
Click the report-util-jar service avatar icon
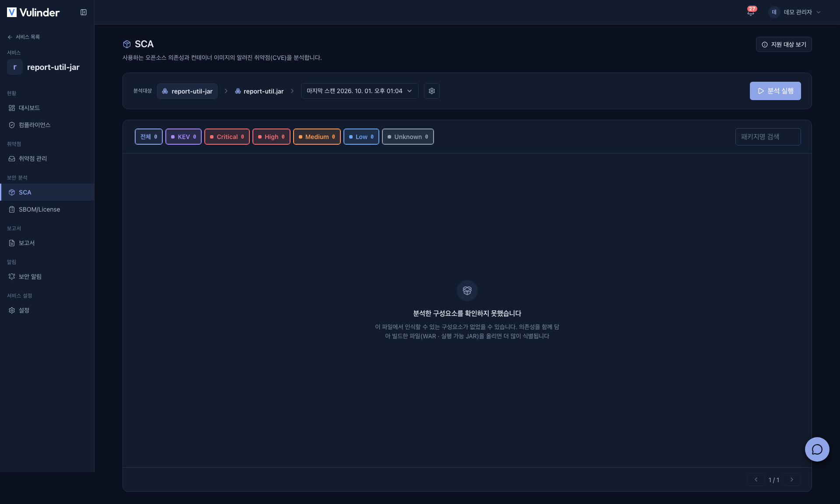(x=15, y=67)
